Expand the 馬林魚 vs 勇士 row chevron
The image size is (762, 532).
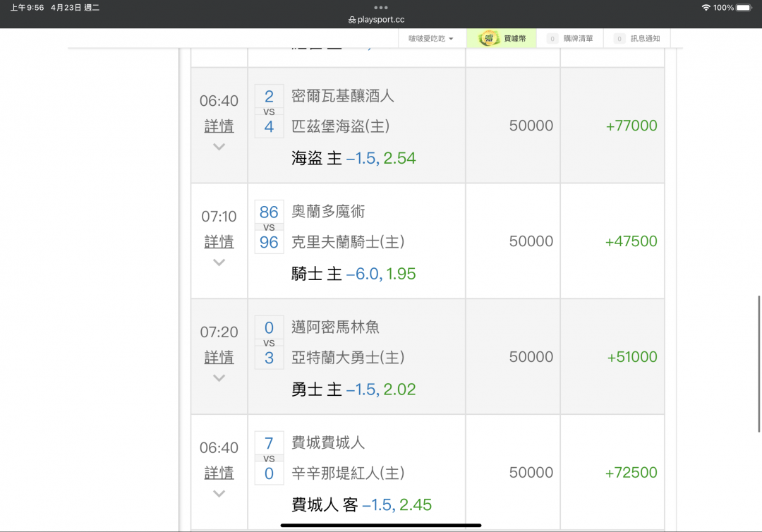click(x=219, y=378)
